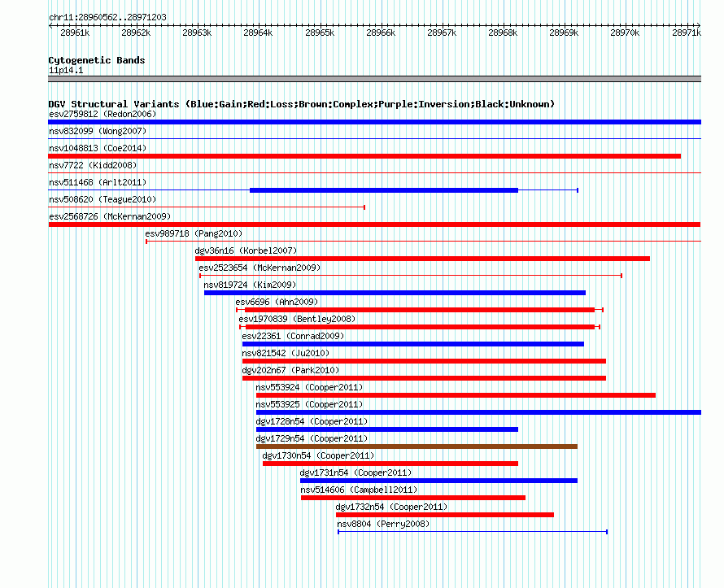Click nsv553925 (Cooper2011) label
Image resolution: width=724 pixels, height=588 pixels.
coord(309,404)
